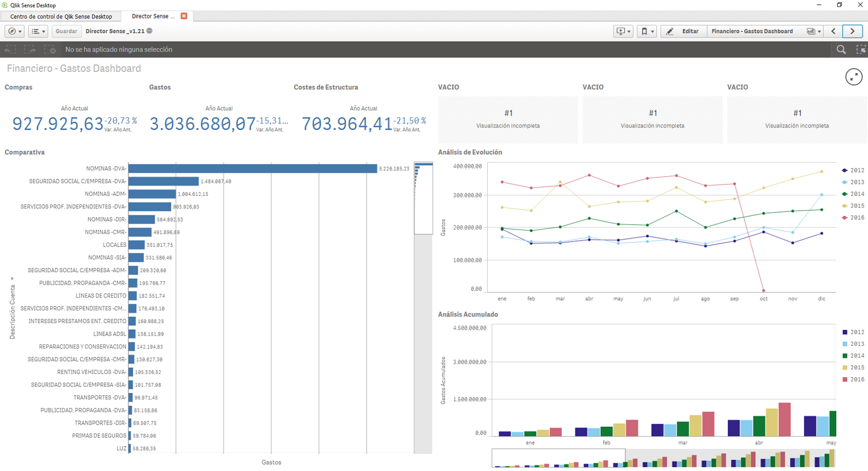Select 2015 in Análisis de Evolución legend

853,206
